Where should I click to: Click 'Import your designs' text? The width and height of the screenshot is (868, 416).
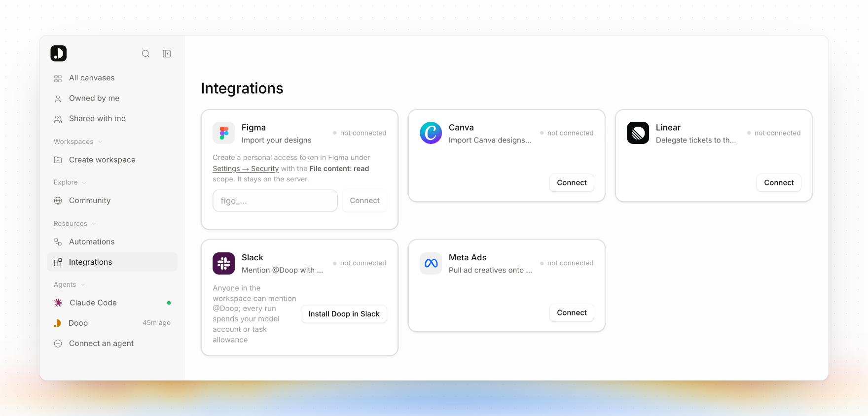click(x=276, y=140)
